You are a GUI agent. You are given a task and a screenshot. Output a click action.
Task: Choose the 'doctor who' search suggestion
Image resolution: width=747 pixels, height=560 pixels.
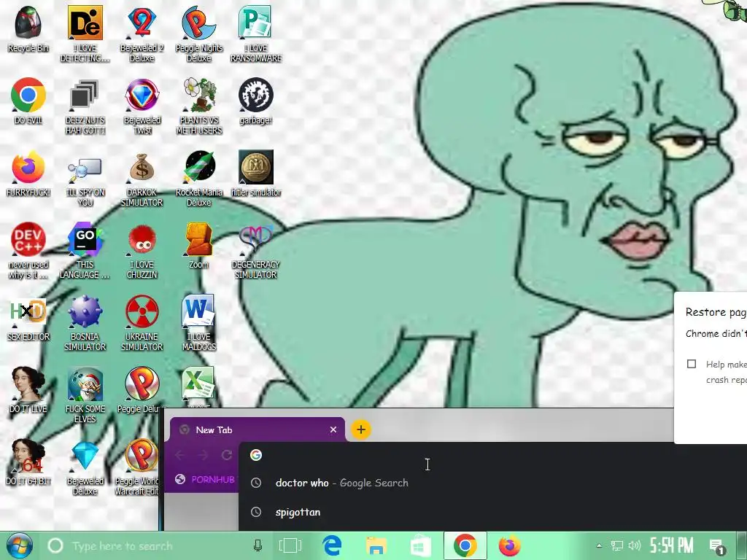point(493,483)
